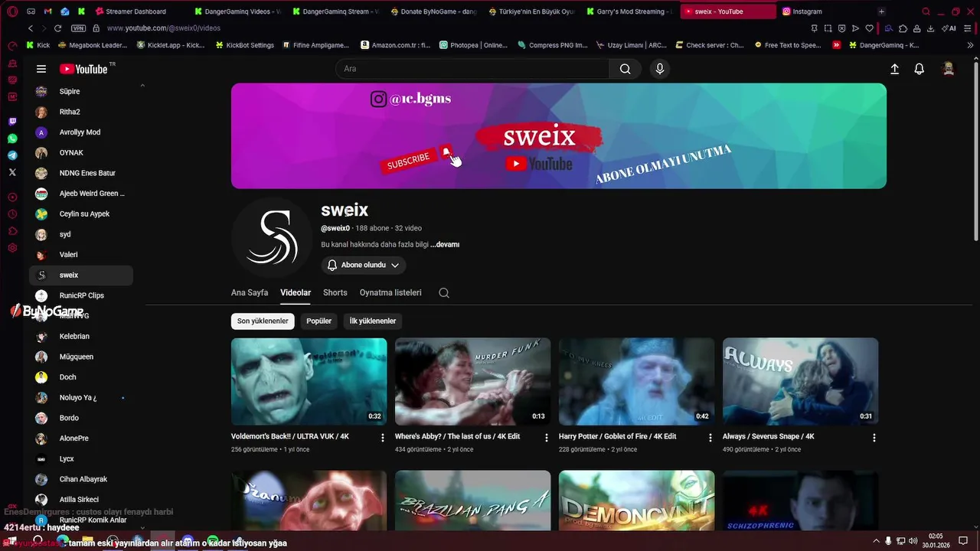Search within channel using magnifier icon
980x551 pixels.
[444, 292]
